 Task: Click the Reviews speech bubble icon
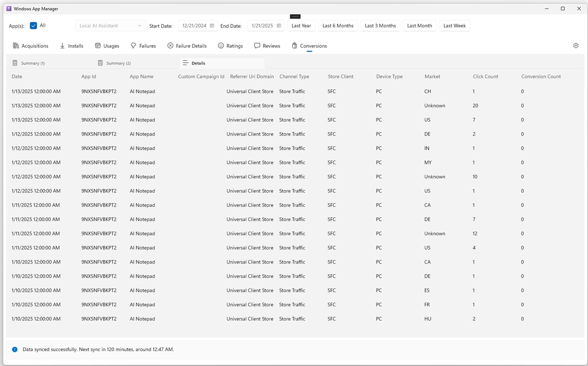point(257,46)
